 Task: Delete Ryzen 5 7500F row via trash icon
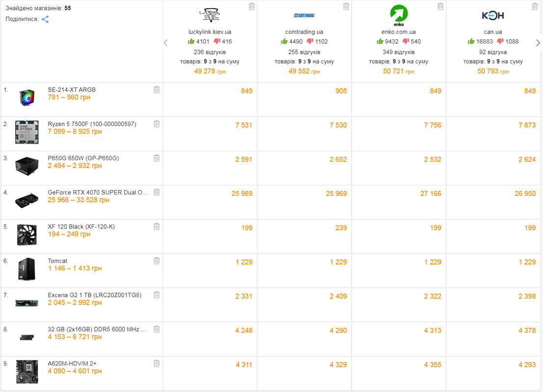pyautogui.click(x=156, y=124)
